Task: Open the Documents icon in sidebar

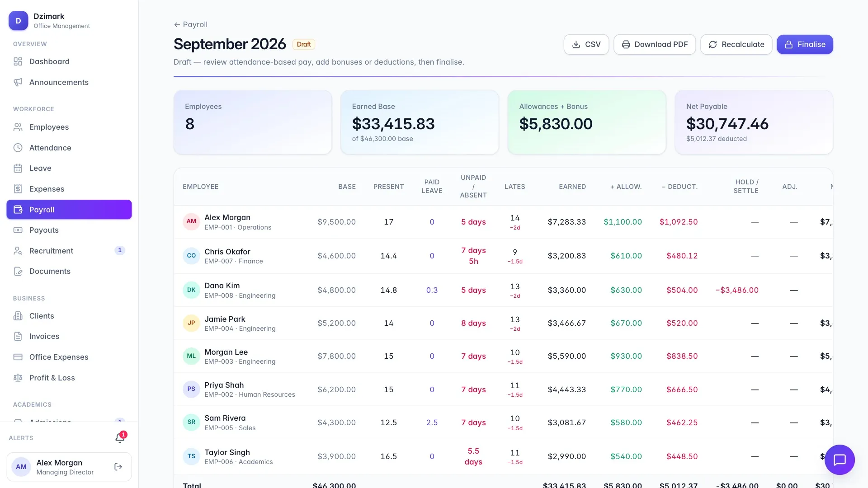Action: coord(18,271)
